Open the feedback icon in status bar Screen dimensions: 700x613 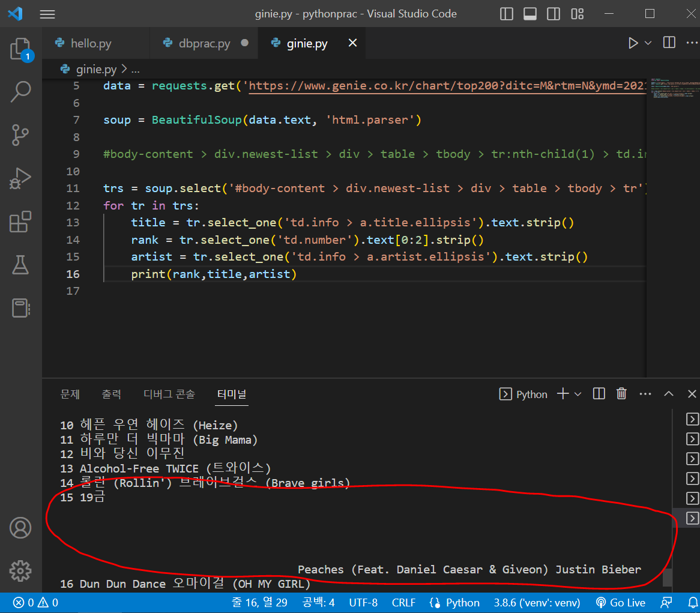(x=666, y=603)
